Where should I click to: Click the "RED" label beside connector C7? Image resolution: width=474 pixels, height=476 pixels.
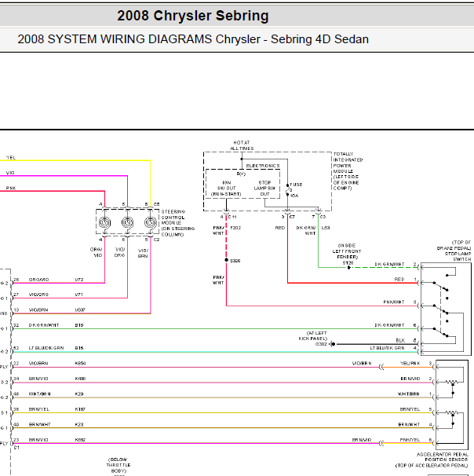280,228
